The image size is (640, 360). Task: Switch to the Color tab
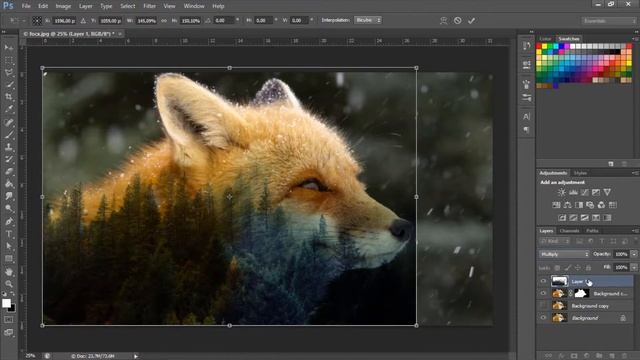click(x=545, y=39)
